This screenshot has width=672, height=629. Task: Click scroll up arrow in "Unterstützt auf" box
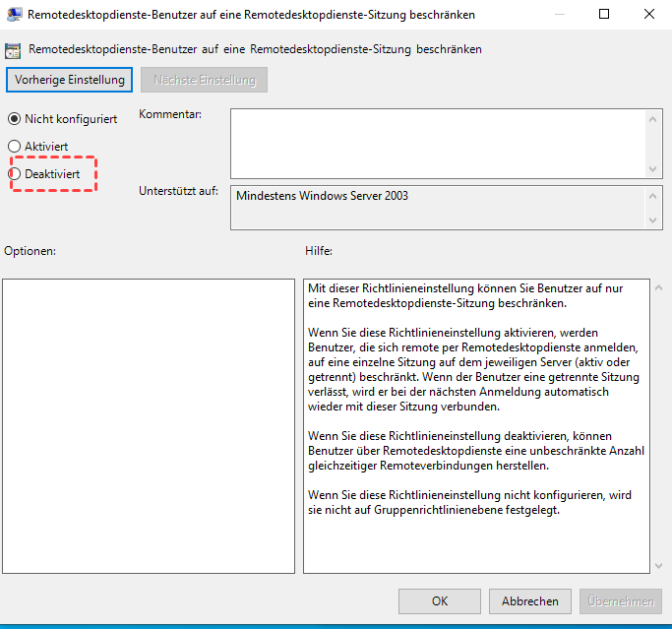coord(656,195)
